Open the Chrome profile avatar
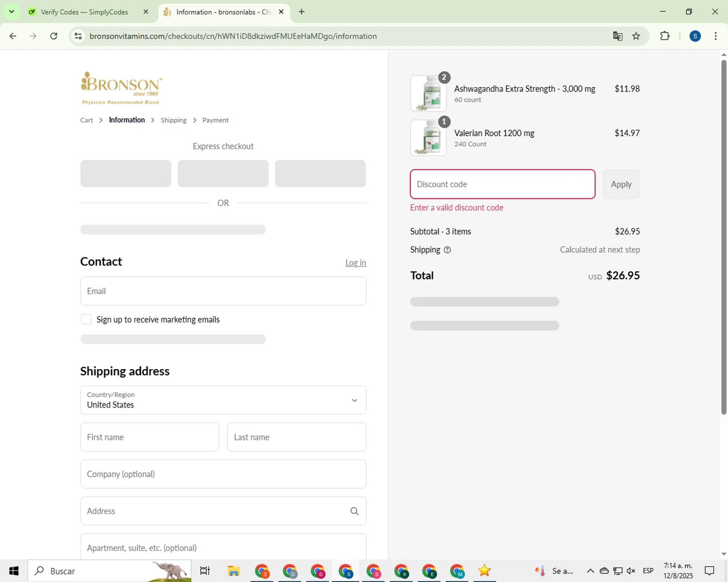This screenshot has width=728, height=582. [x=695, y=36]
